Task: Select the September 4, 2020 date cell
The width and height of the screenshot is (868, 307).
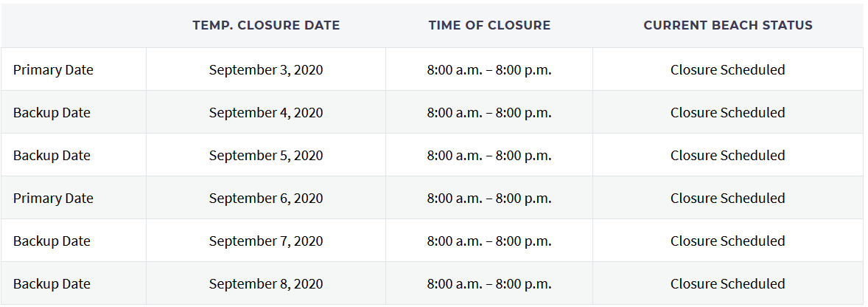Action: (x=266, y=113)
